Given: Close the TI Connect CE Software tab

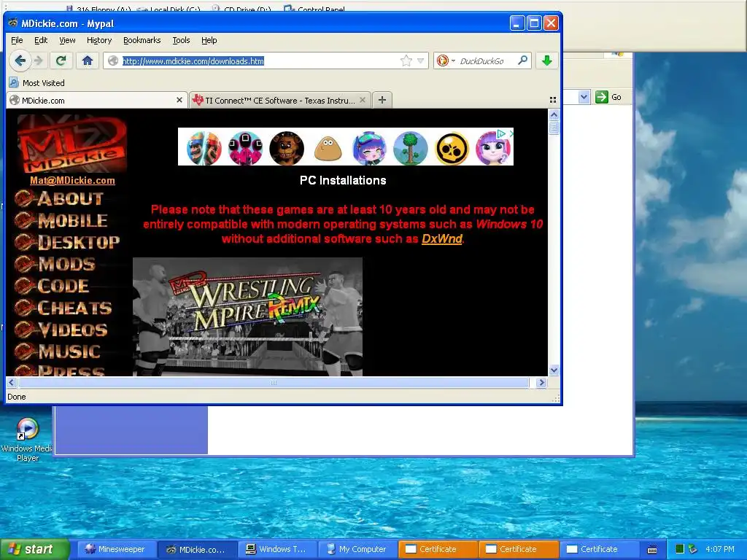Looking at the screenshot, I should 363,100.
